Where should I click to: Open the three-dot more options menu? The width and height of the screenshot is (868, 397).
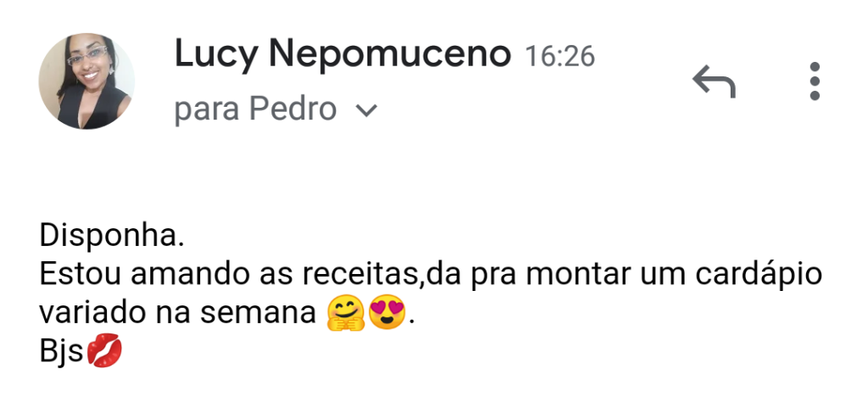tap(815, 81)
